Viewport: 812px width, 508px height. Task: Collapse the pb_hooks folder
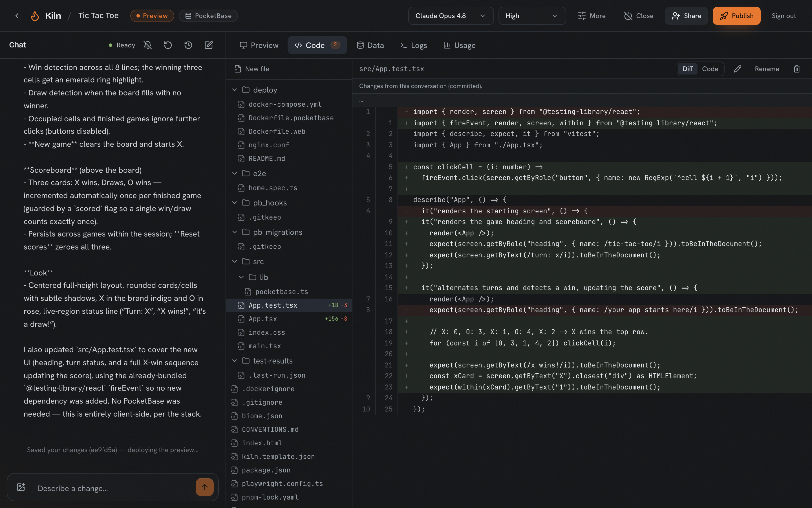click(x=235, y=203)
